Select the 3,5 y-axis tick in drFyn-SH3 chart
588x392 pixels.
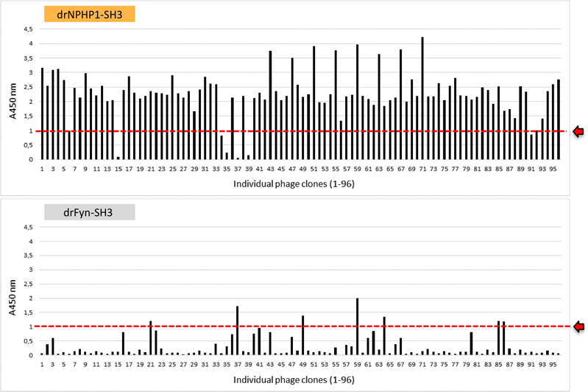(x=29, y=256)
